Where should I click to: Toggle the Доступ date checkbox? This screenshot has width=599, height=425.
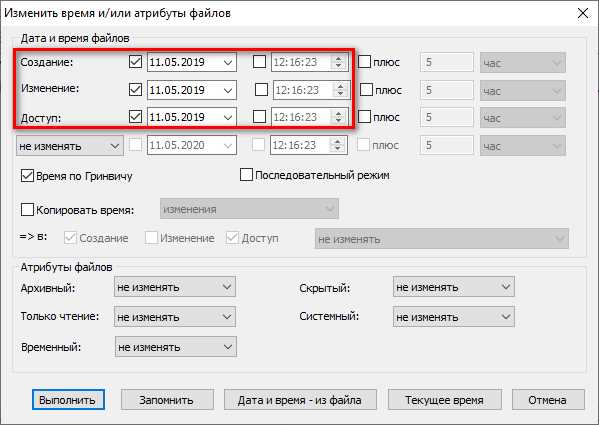pos(135,117)
